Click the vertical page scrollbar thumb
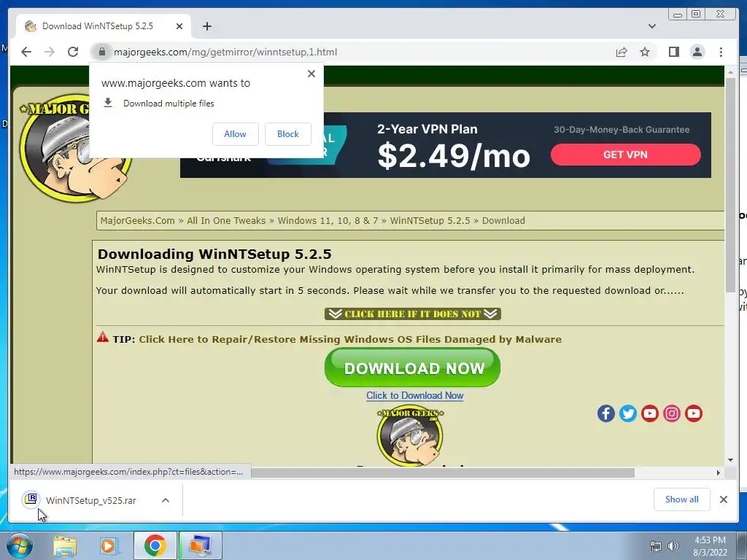 [730, 184]
